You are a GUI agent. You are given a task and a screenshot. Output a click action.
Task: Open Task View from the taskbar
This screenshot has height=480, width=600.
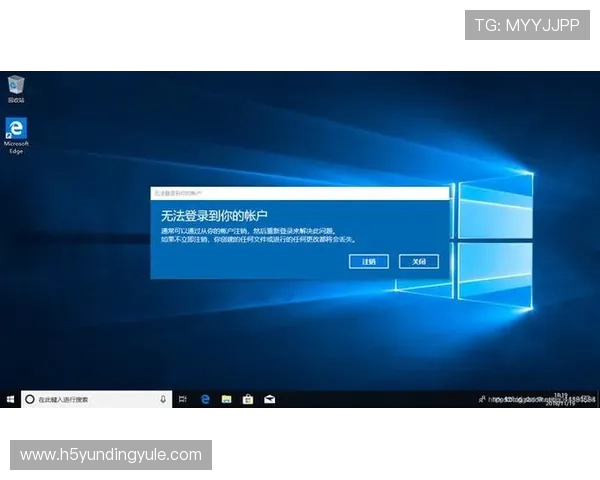pos(183,399)
